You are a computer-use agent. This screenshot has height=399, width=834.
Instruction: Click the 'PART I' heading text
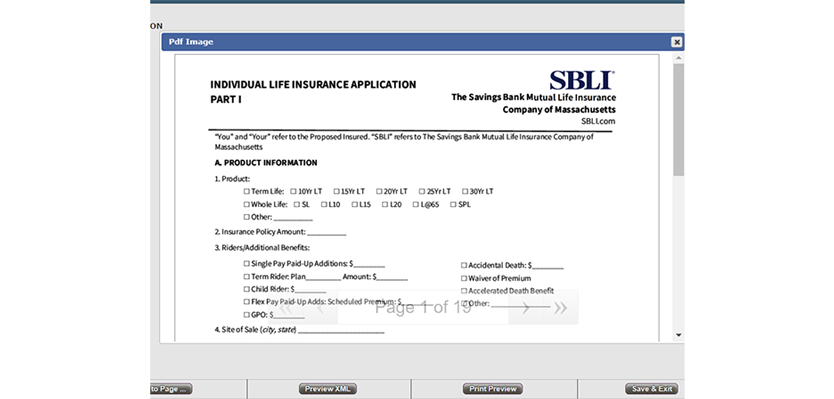(x=226, y=99)
